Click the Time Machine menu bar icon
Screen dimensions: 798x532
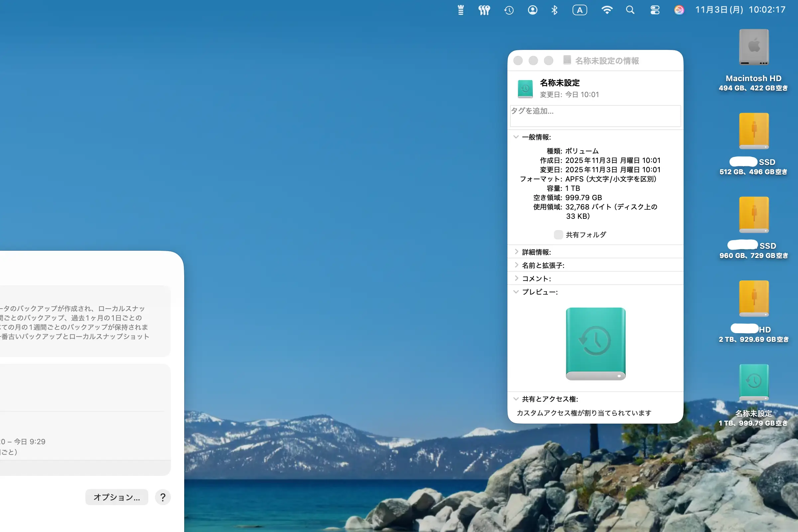[x=509, y=10]
